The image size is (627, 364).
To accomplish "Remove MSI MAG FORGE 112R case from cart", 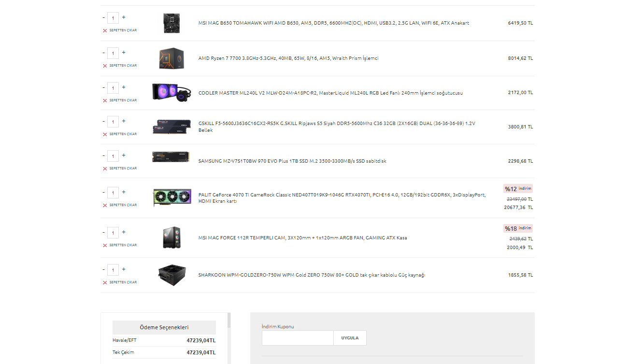I will tap(120, 245).
